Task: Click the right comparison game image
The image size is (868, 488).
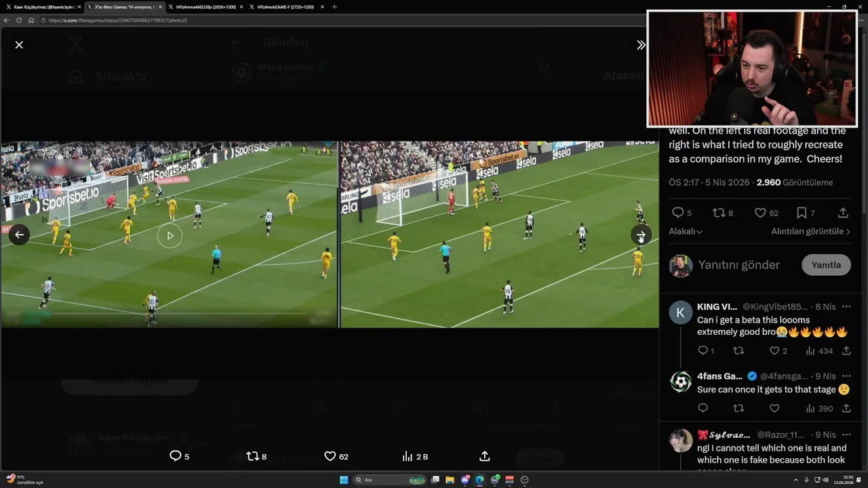Action: pos(499,235)
